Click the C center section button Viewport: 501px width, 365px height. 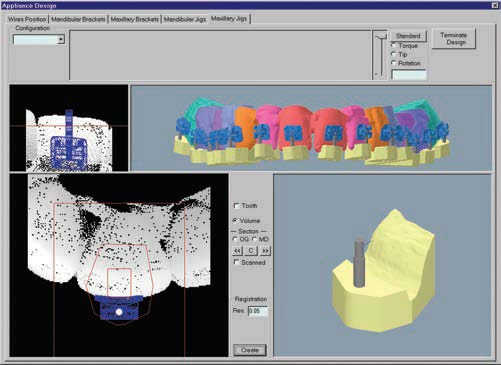[251, 250]
